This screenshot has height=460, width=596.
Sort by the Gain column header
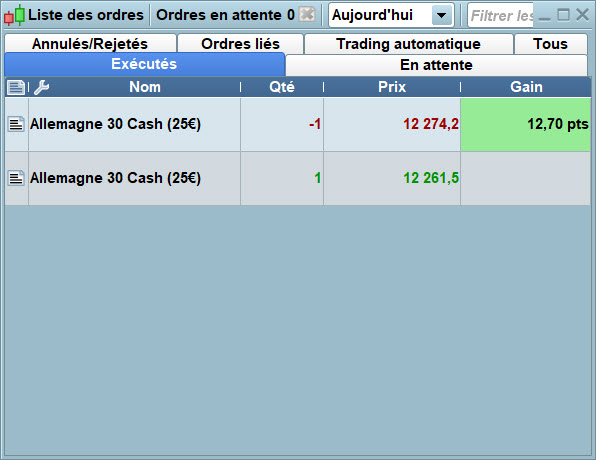tap(526, 87)
